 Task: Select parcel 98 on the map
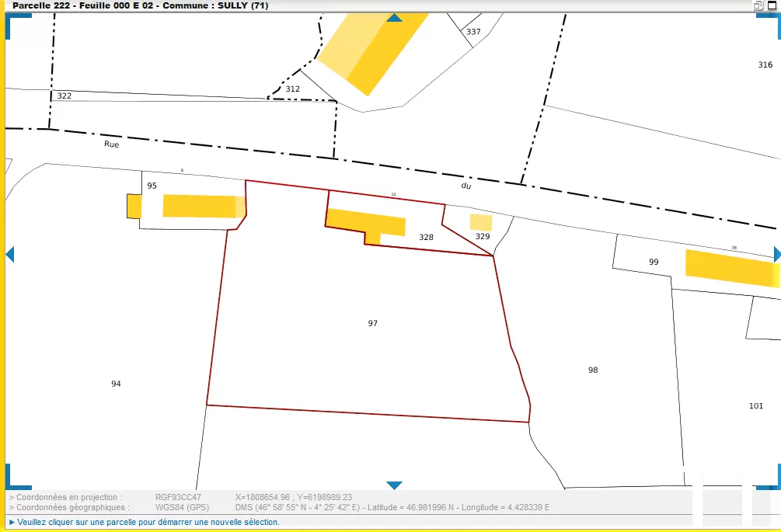pos(593,369)
